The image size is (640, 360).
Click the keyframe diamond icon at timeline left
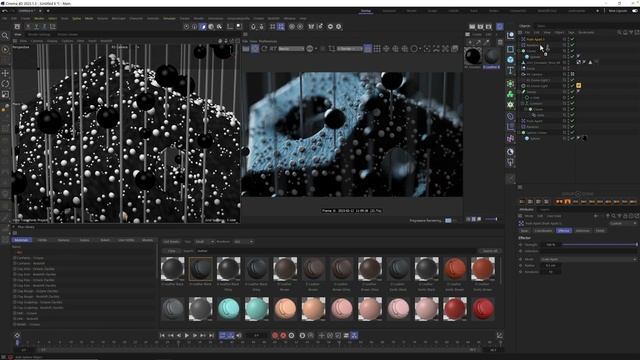[x=17, y=335]
